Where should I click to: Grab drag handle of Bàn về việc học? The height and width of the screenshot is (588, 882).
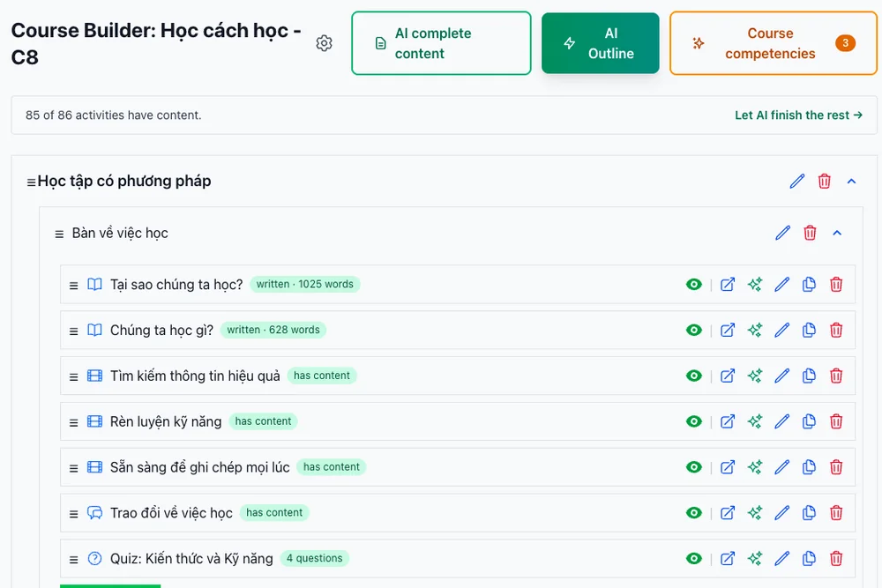click(59, 234)
